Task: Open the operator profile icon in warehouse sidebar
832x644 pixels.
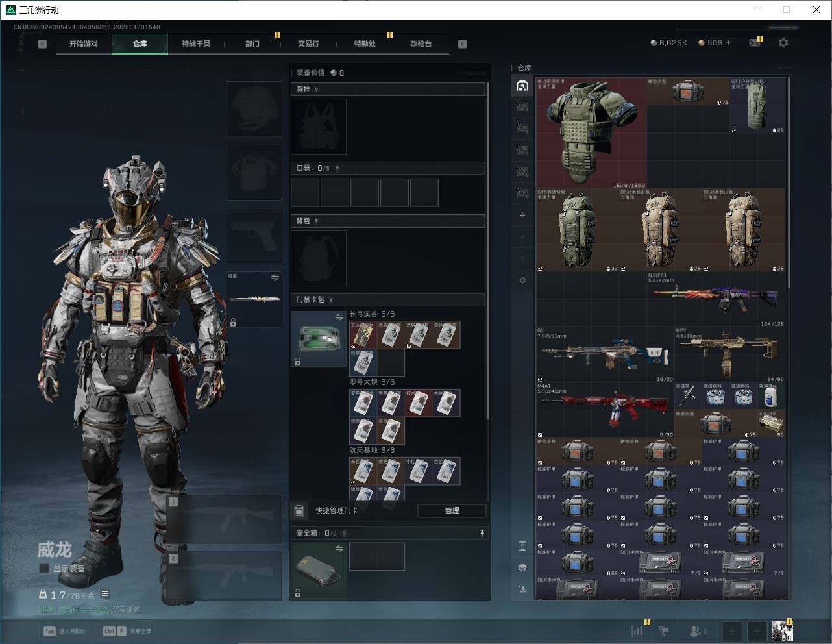Action: tap(522, 545)
